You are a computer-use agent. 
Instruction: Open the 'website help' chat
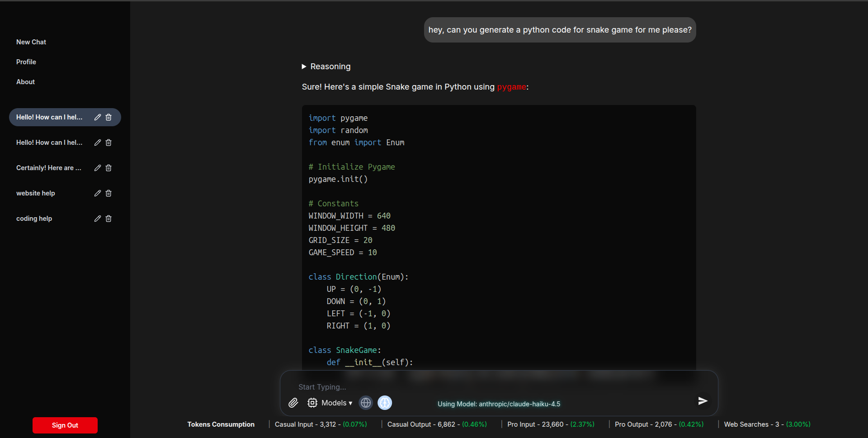coord(36,193)
